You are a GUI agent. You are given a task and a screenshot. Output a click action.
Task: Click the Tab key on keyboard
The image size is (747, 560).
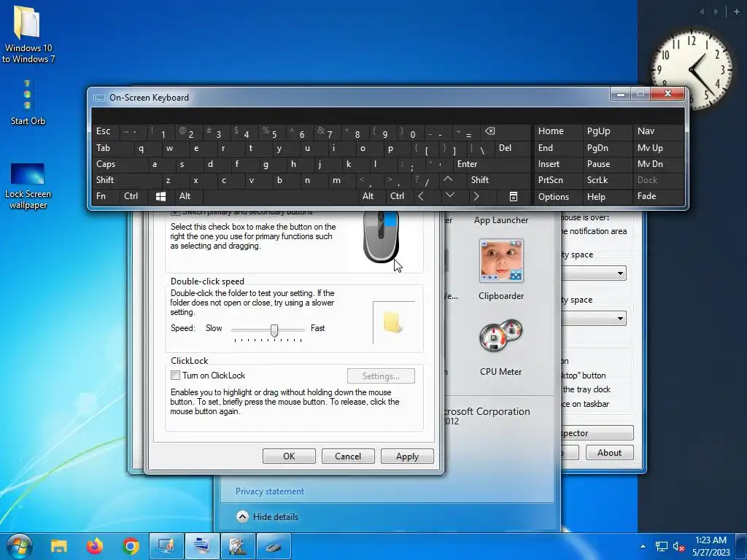(x=113, y=148)
